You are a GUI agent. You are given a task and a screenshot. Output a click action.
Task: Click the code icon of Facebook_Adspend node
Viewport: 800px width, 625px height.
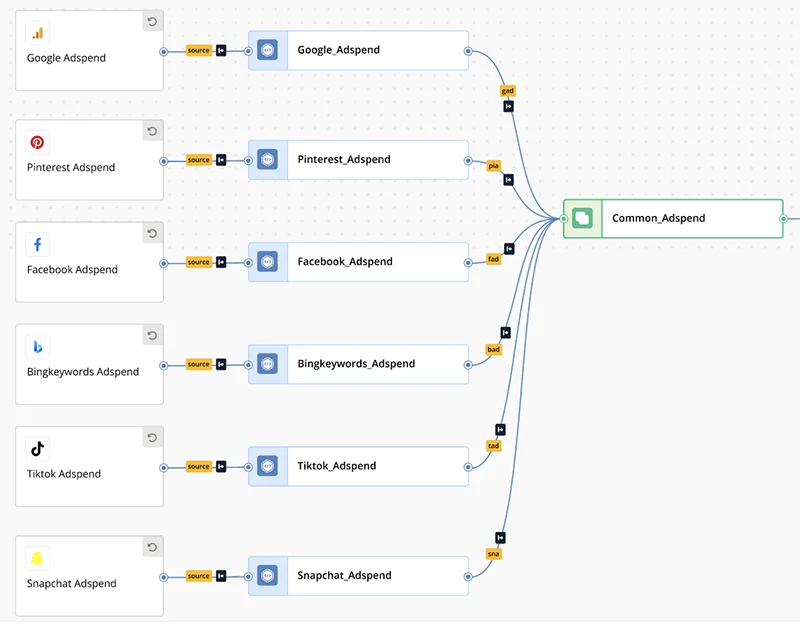267,262
